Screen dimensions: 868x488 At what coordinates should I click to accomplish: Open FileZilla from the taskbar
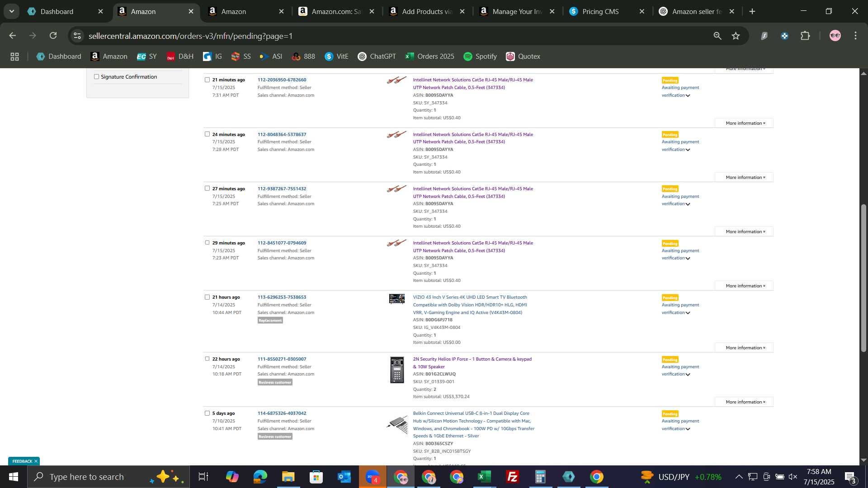pyautogui.click(x=513, y=477)
